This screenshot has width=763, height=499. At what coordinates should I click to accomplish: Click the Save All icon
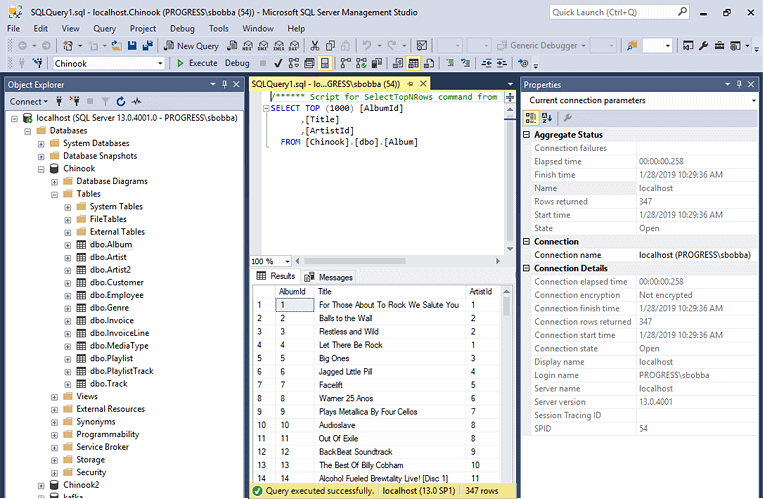click(147, 46)
